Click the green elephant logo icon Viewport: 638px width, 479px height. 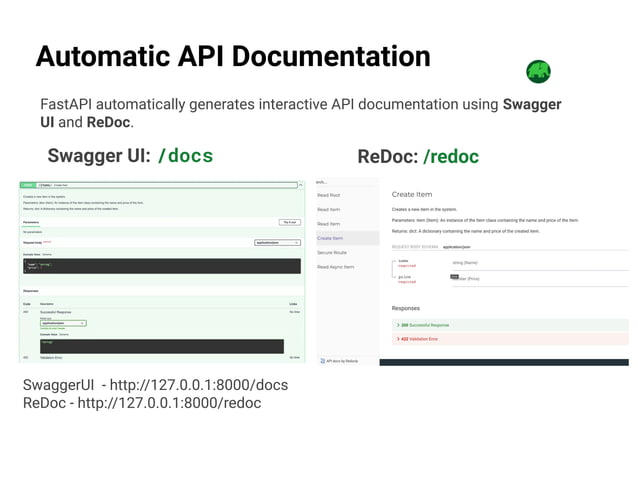[538, 72]
